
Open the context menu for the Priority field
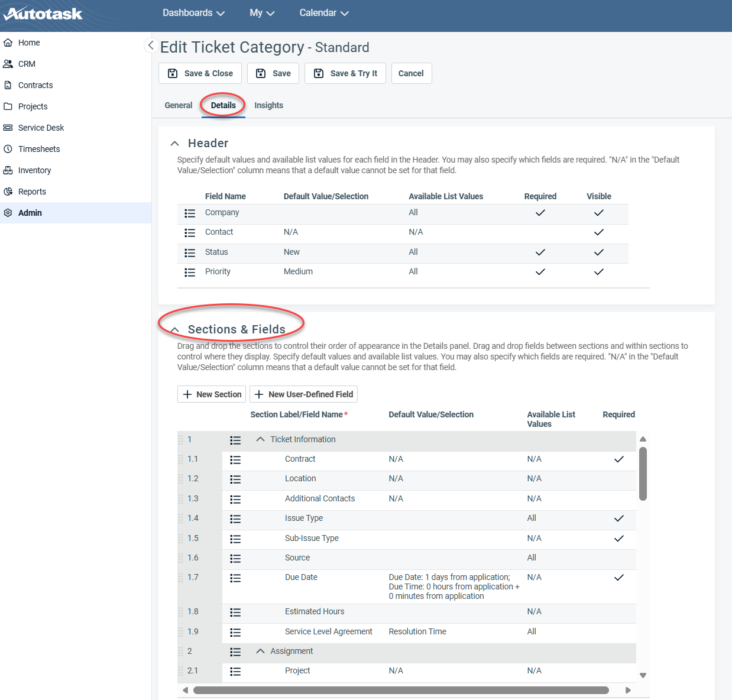(190, 273)
